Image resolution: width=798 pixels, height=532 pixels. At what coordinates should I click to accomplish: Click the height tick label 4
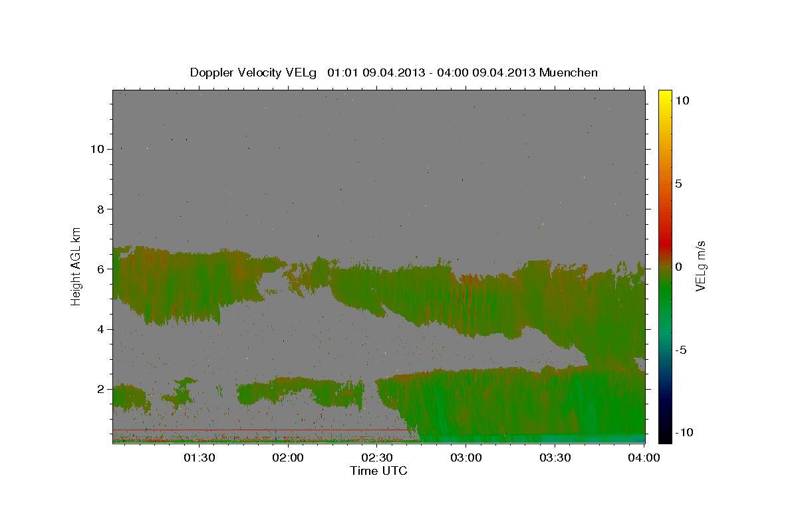(101, 329)
